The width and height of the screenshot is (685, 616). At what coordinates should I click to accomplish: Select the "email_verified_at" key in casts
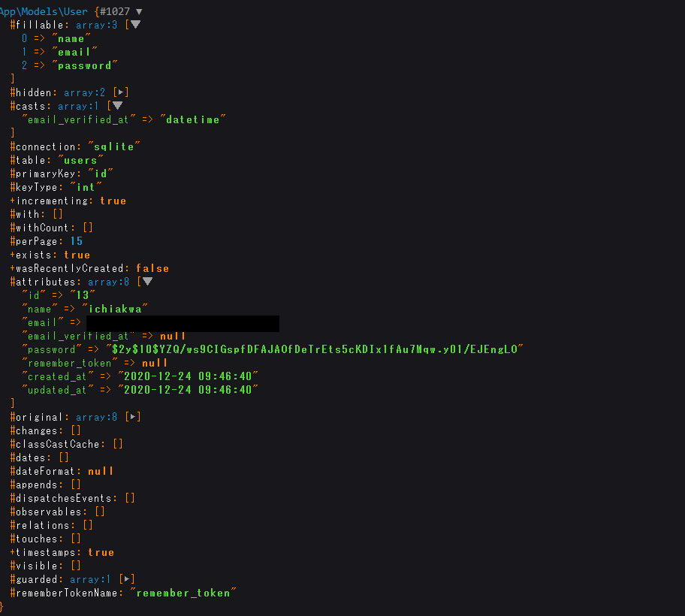click(79, 119)
